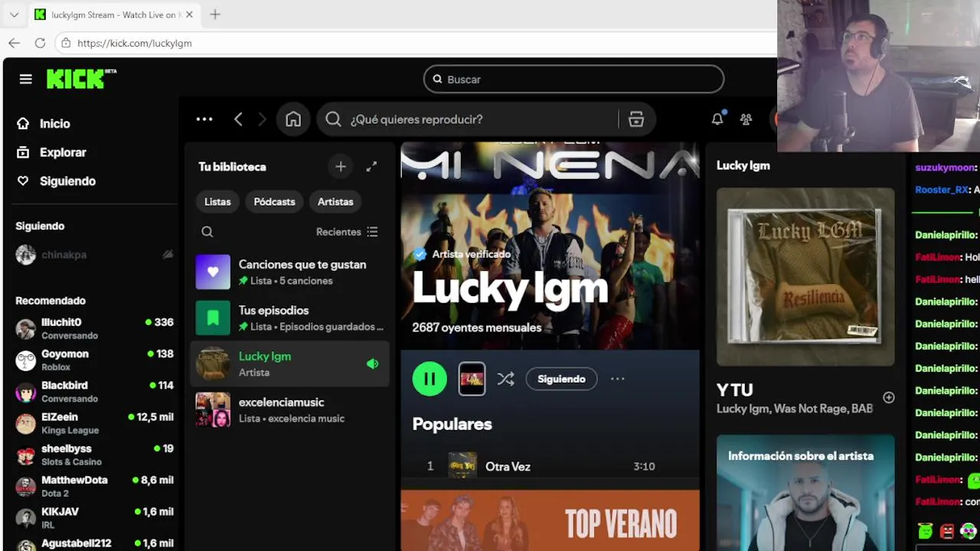Open Illuchit0 recommended channel

pos(95,328)
